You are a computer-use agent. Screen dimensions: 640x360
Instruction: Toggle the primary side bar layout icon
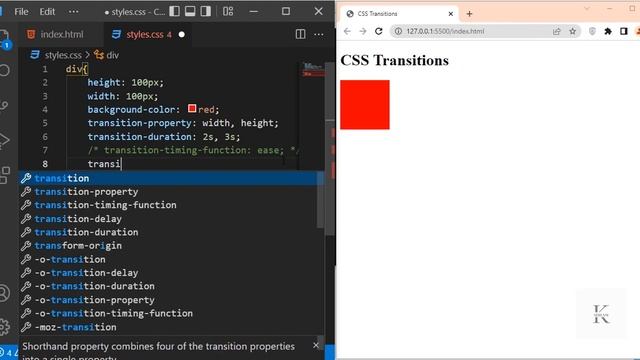coord(174,11)
